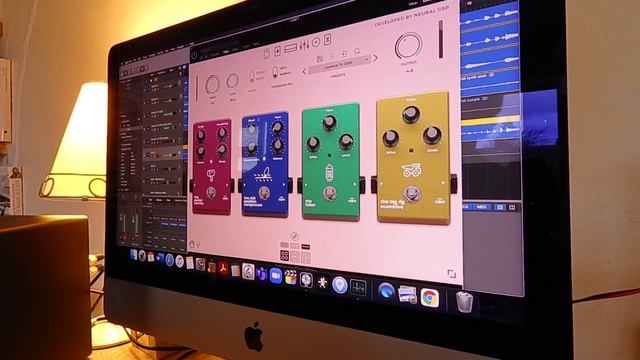Screen dimensions: 640x360
Task: Click the green pedal drive knob
Action: coord(313,143)
